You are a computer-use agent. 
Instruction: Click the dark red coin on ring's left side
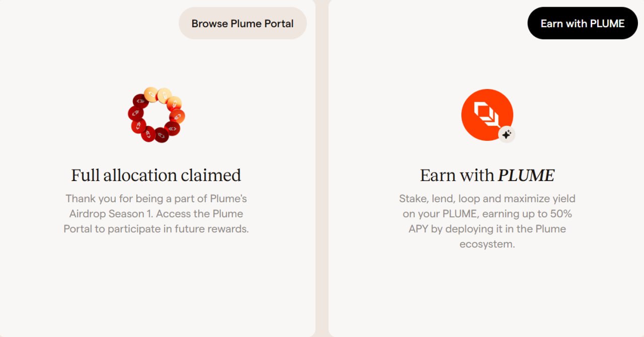point(135,113)
